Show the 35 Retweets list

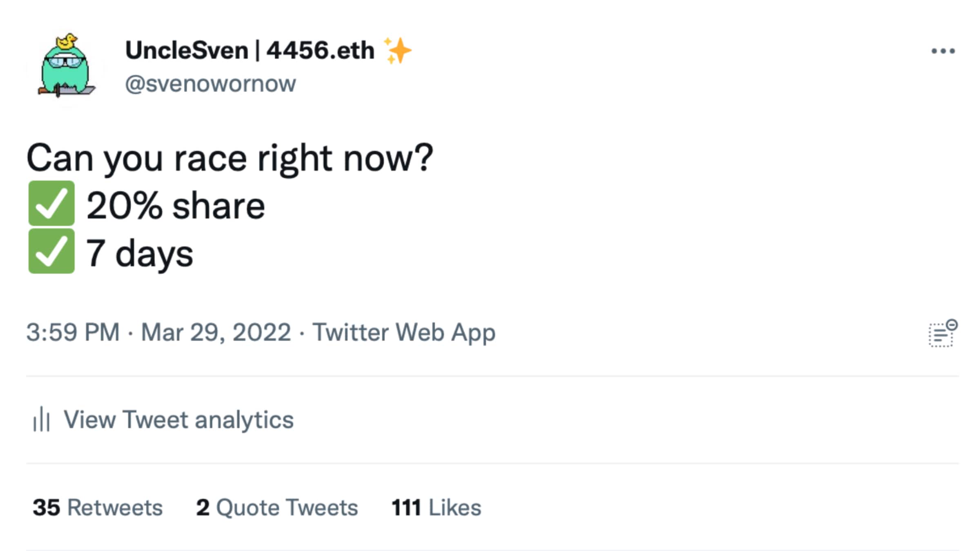tap(98, 508)
